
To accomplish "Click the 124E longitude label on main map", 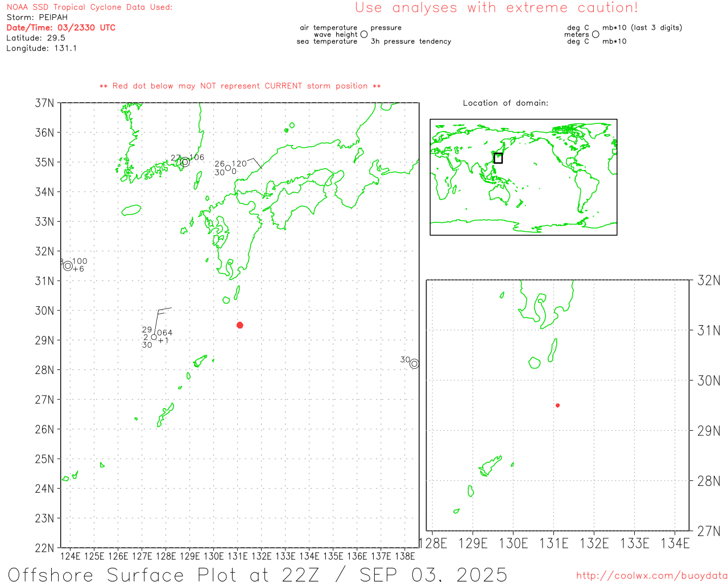I will pyautogui.click(x=71, y=556).
